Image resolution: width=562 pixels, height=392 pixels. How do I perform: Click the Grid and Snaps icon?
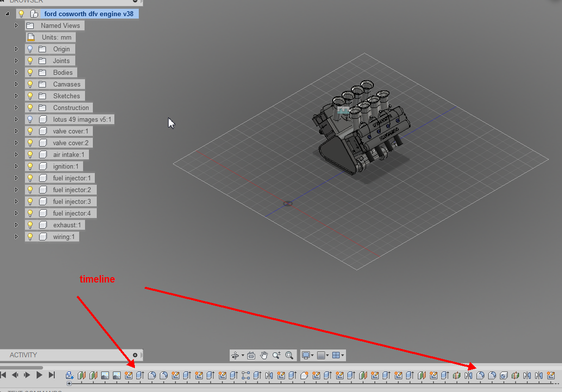click(321, 355)
